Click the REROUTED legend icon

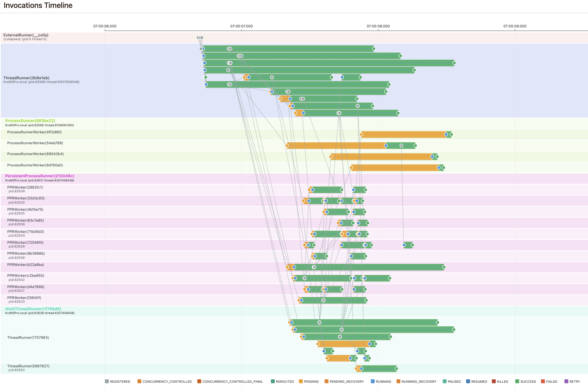(x=272, y=382)
